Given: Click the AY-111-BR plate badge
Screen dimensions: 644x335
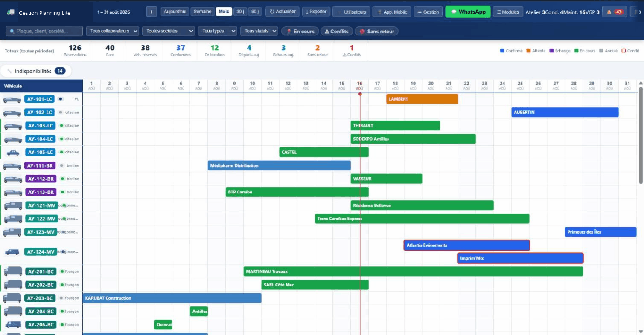Looking at the screenshot, I should (40, 165).
